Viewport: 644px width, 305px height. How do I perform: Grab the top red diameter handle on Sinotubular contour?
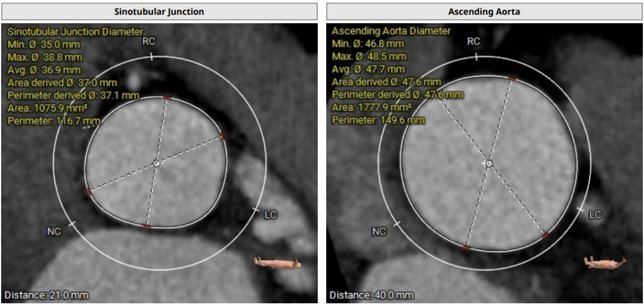166,97
